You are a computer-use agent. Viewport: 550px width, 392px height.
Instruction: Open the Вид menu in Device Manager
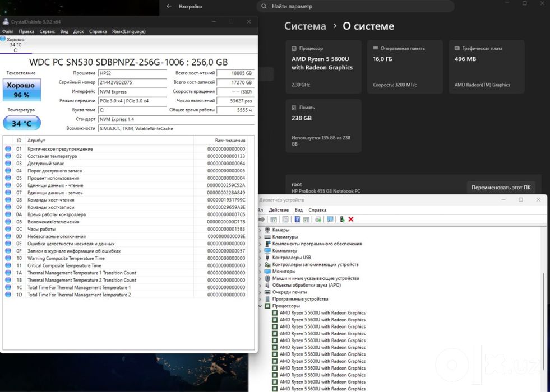tap(298, 210)
